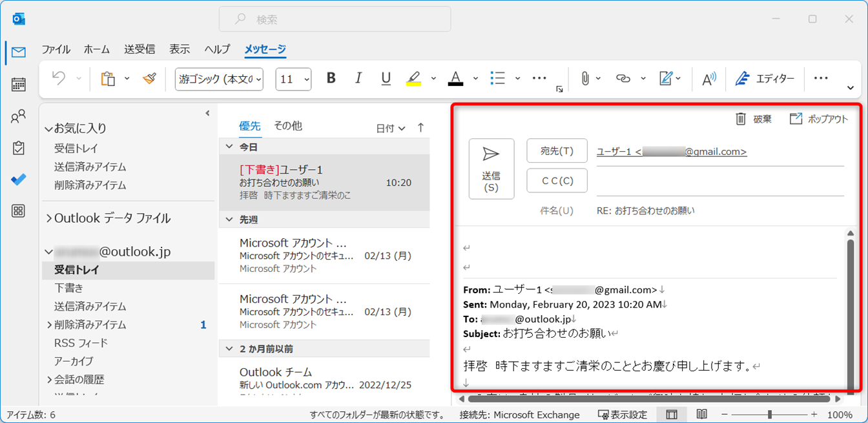Screen dimensions: 868x423
Task: Toggle italic text formatting
Action: [358, 79]
